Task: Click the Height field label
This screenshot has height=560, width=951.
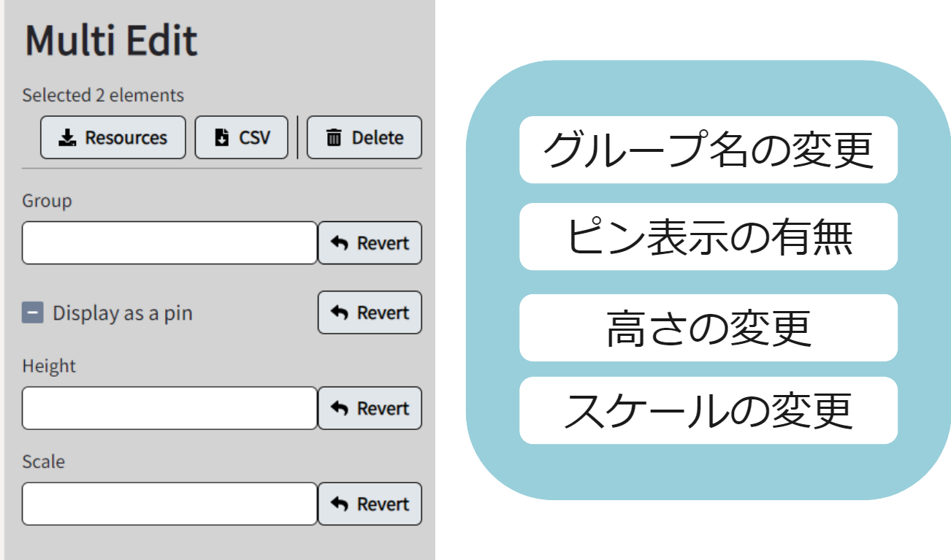Action: [x=49, y=366]
